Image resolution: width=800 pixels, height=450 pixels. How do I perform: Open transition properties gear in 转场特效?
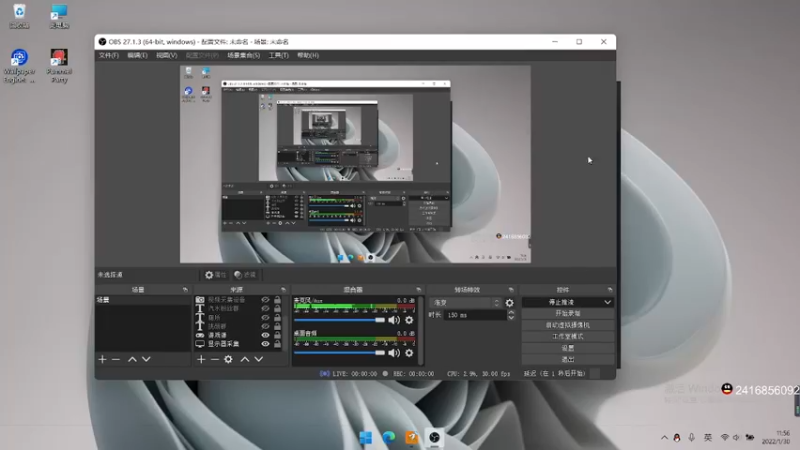509,303
